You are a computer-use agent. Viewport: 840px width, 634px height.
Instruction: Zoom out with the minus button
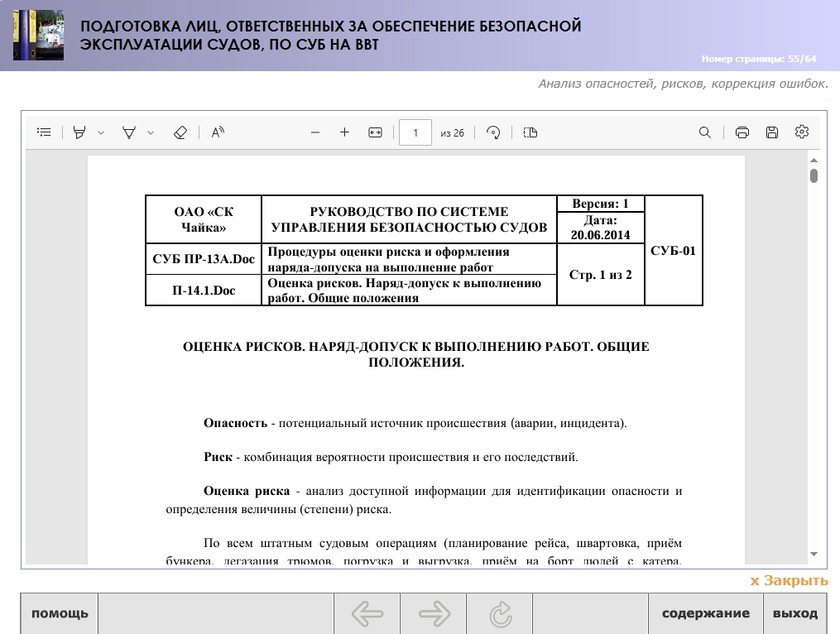click(x=315, y=132)
